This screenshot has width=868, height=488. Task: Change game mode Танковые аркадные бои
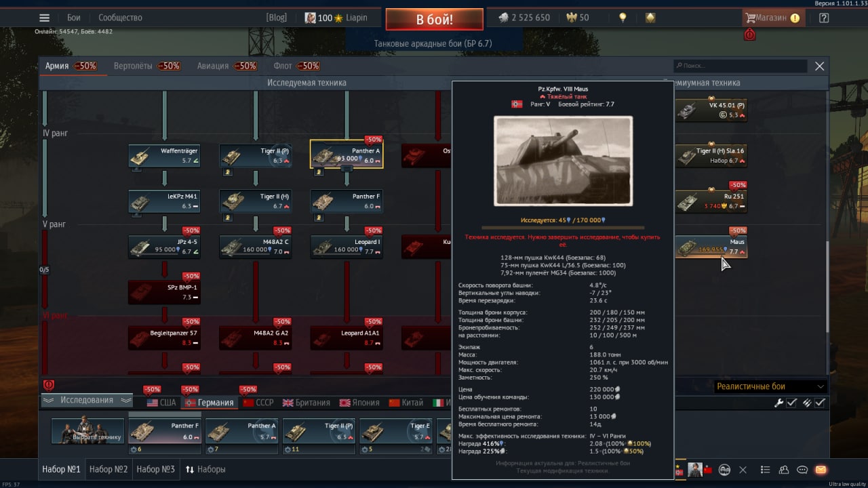click(433, 43)
